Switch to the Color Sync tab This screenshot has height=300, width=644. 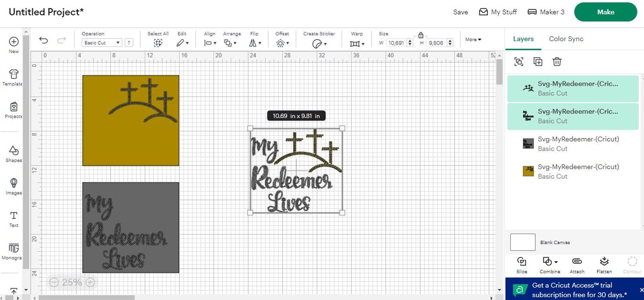[x=566, y=39]
